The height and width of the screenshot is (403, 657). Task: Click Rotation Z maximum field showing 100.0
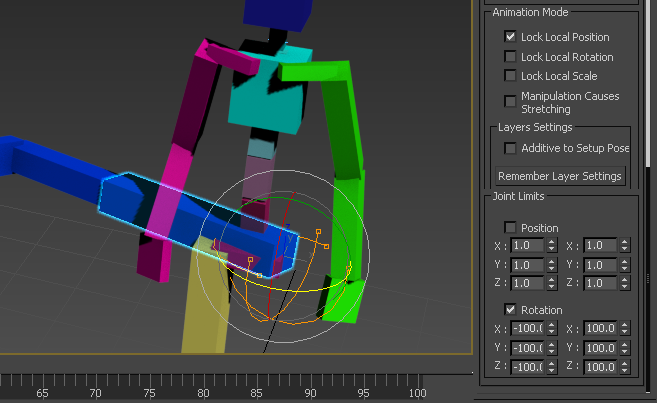point(600,367)
